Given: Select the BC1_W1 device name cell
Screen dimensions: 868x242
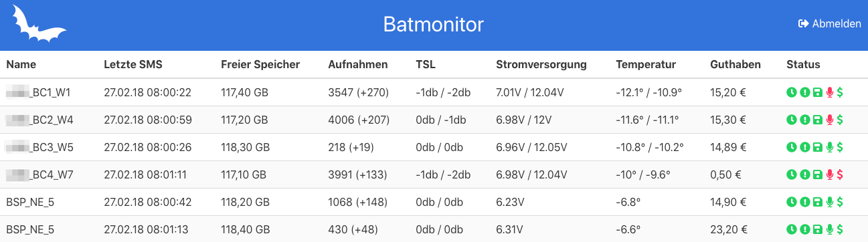Looking at the screenshot, I should tap(38, 92).
